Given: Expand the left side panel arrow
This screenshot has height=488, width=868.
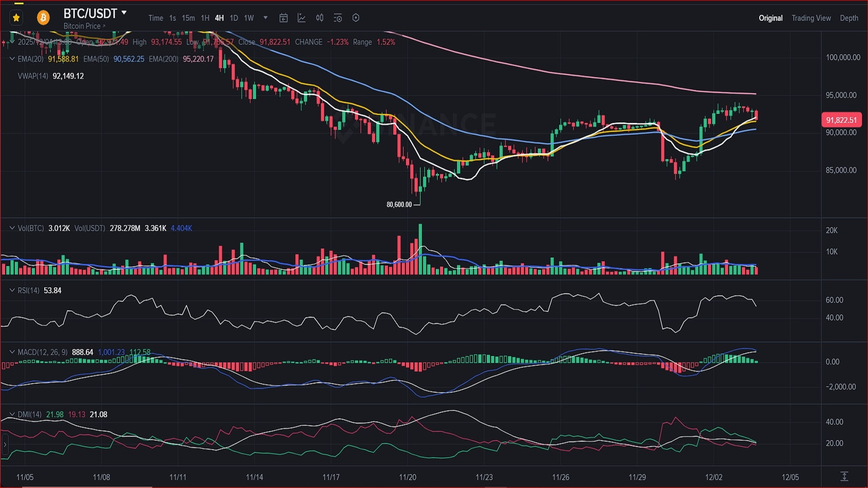Looking at the screenshot, I should click(5, 445).
